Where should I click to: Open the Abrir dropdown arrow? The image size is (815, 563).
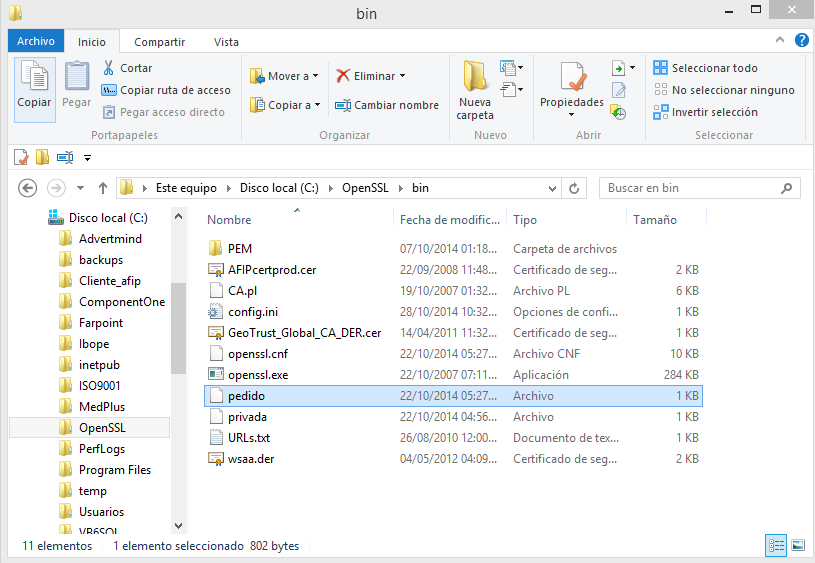(632, 68)
